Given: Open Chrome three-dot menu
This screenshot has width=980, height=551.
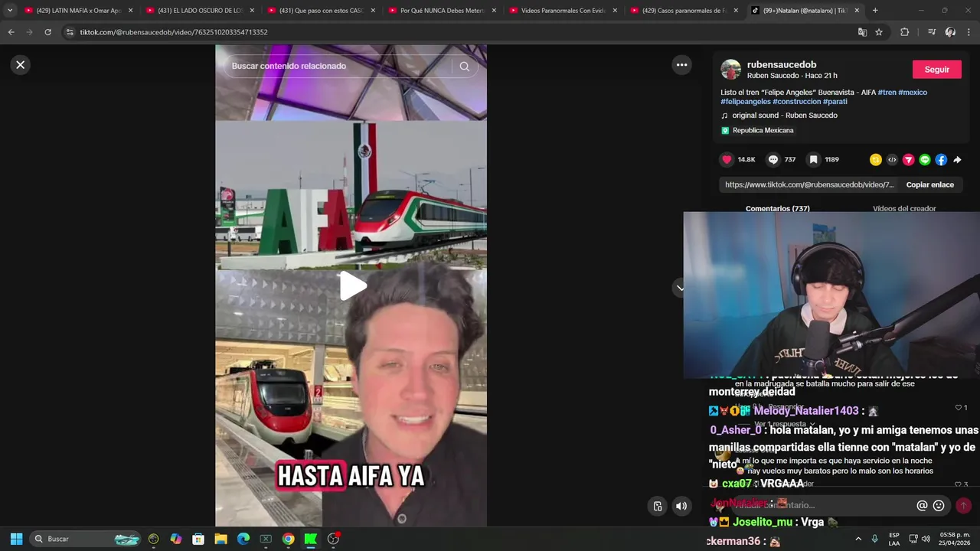Looking at the screenshot, I should click(x=969, y=32).
